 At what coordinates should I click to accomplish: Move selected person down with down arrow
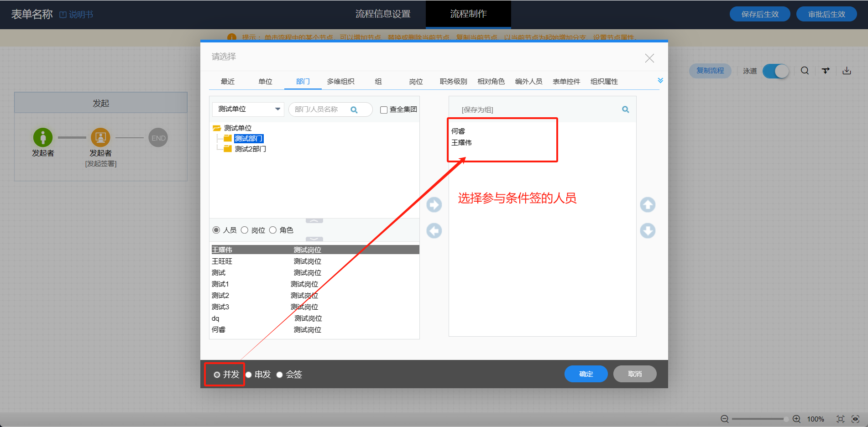click(647, 231)
